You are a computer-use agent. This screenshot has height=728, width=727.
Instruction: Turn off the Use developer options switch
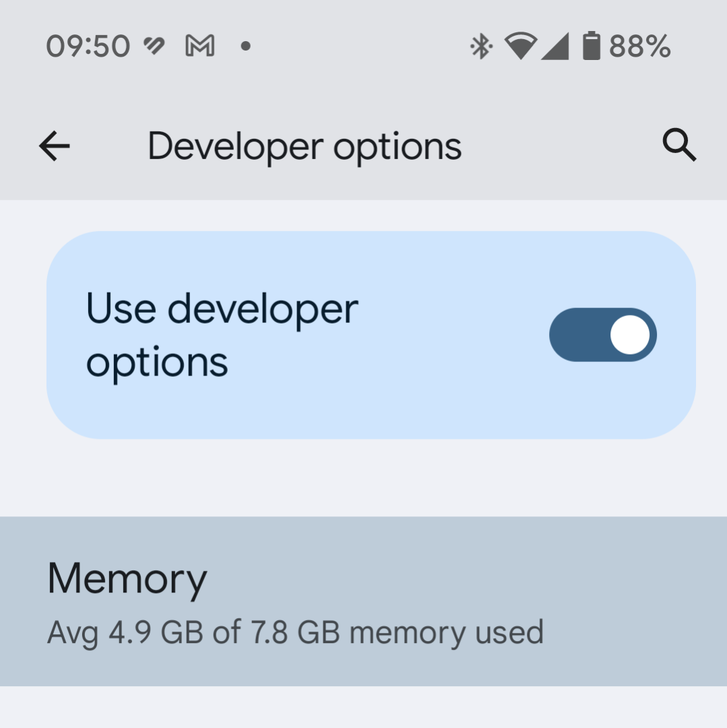(x=602, y=335)
